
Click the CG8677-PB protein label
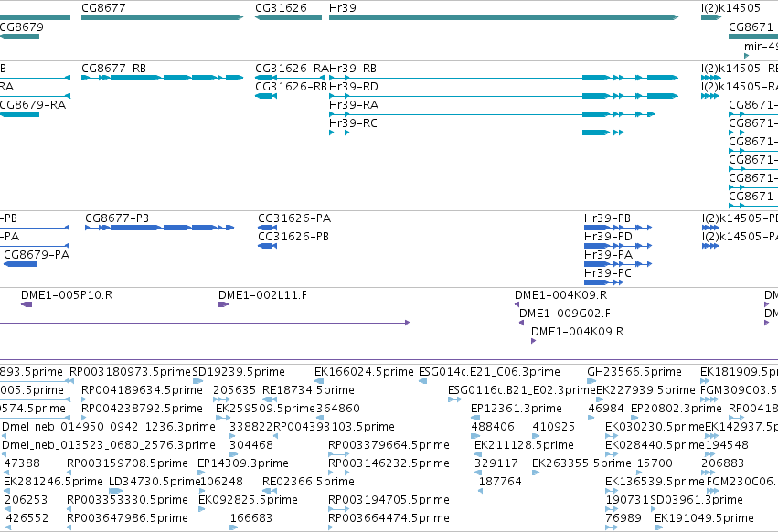coord(117,218)
